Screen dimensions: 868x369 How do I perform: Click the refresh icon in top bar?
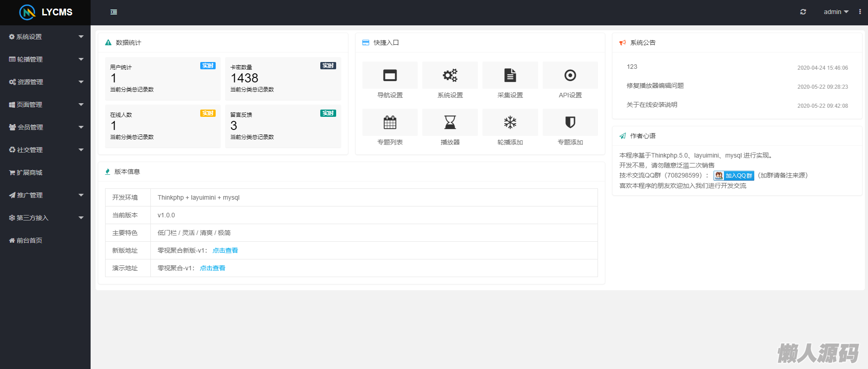pos(803,12)
